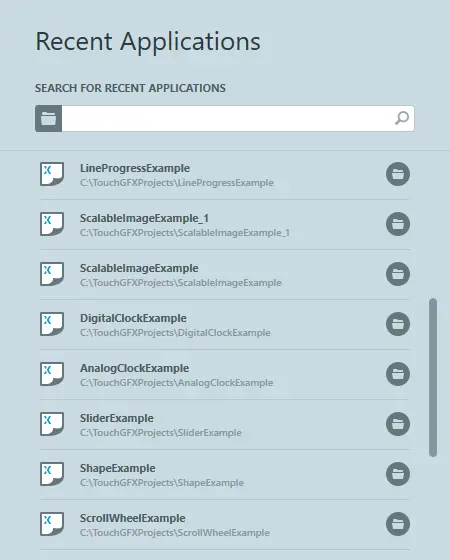Viewport: 450px width, 560px height.
Task: Select the AnalogClockExample project entry
Action: [225, 375]
